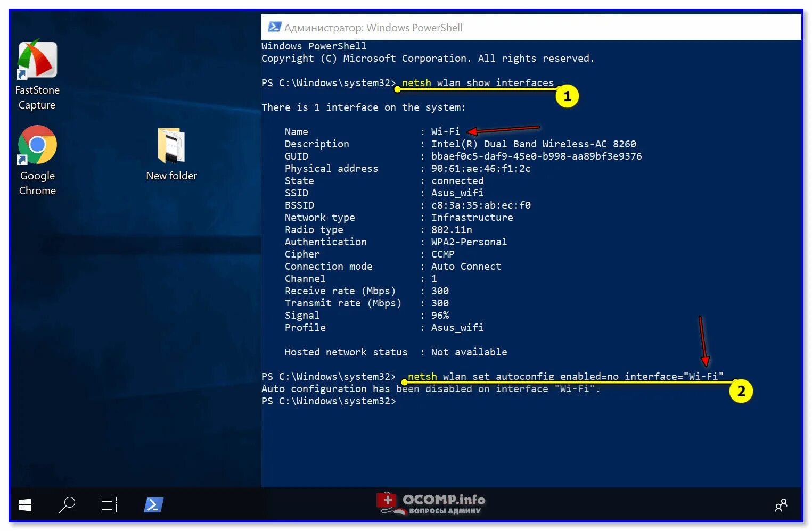
Task: Click the Hosted network status 'Not available'
Action: pos(469,352)
